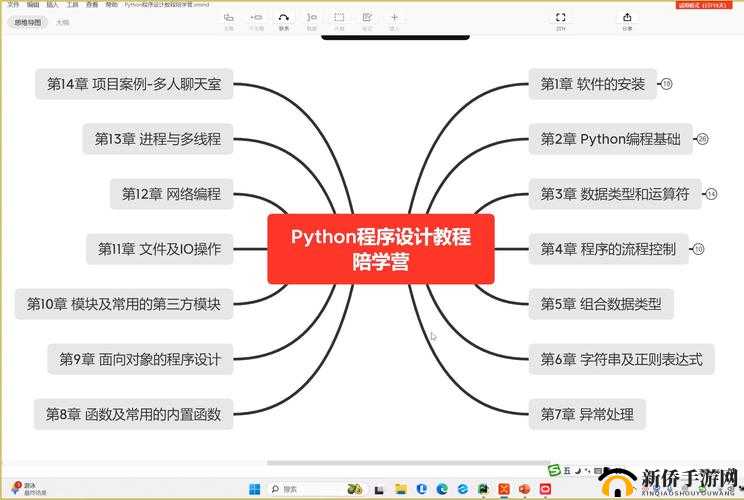Screen dimensions: 744x500
Task: Switch to 大纲 outline view
Action: tap(63, 21)
